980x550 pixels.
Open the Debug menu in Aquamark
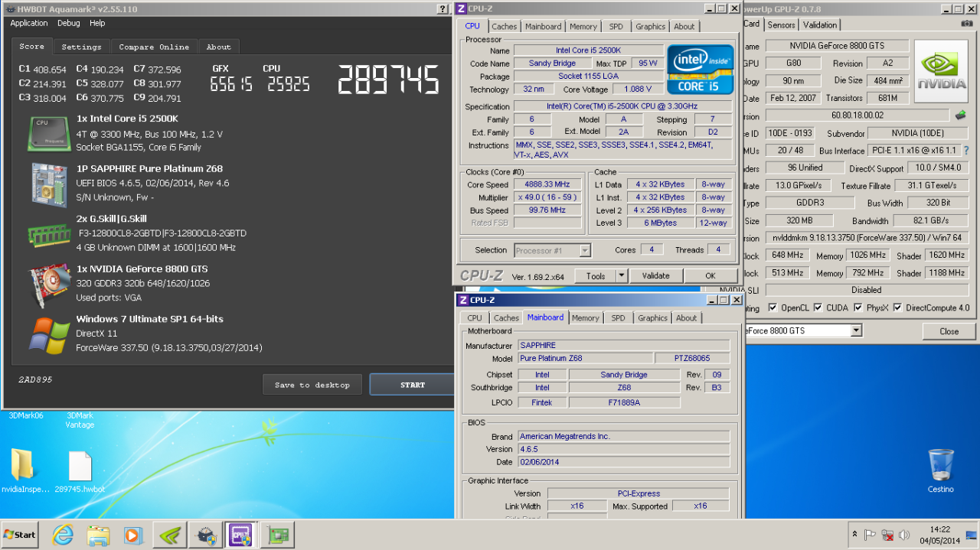pos(69,24)
